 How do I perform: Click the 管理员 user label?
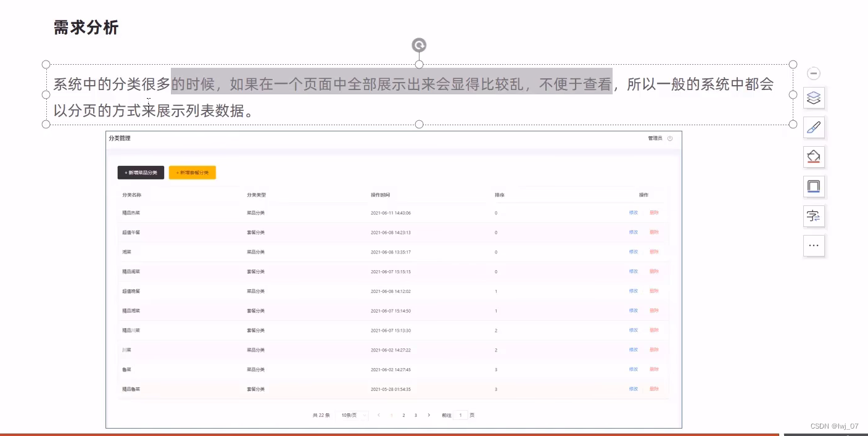(655, 138)
